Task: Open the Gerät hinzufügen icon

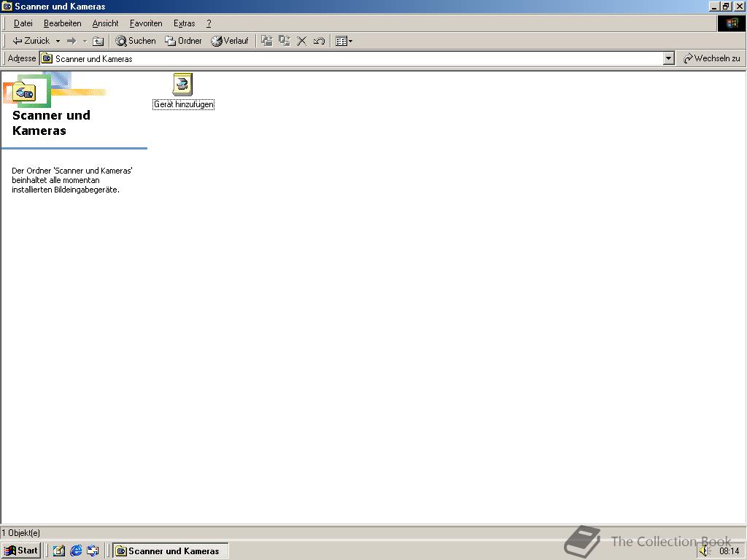Action: click(183, 91)
